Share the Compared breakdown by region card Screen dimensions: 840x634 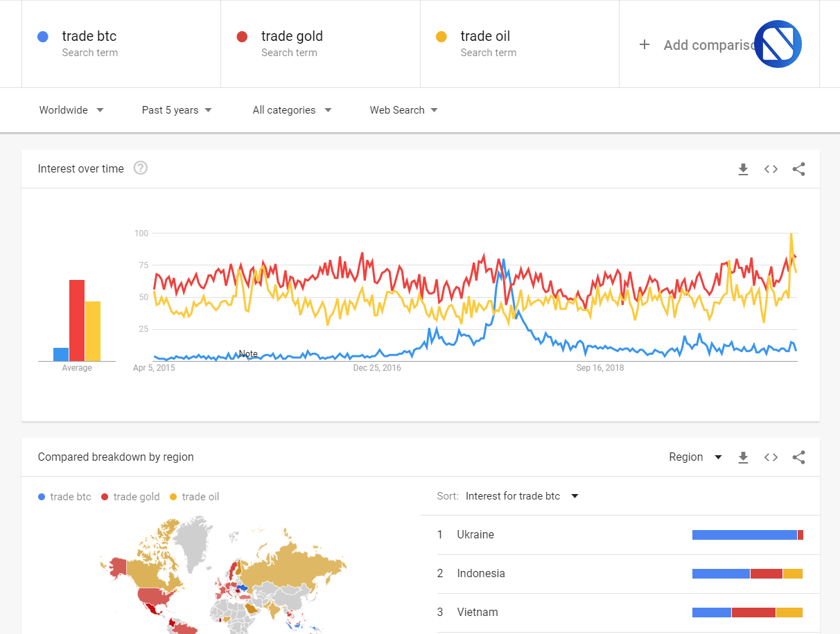tap(798, 457)
